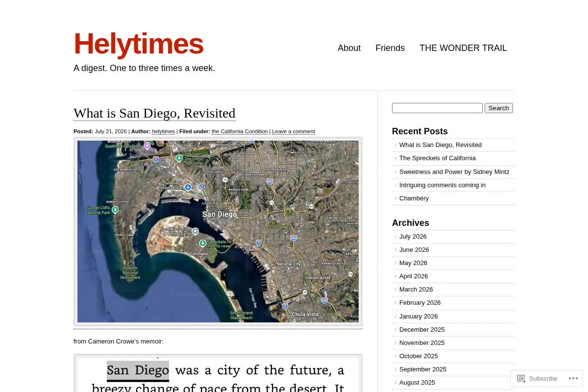
Task: Click the San Diego International Airport pin
Action: point(188,187)
